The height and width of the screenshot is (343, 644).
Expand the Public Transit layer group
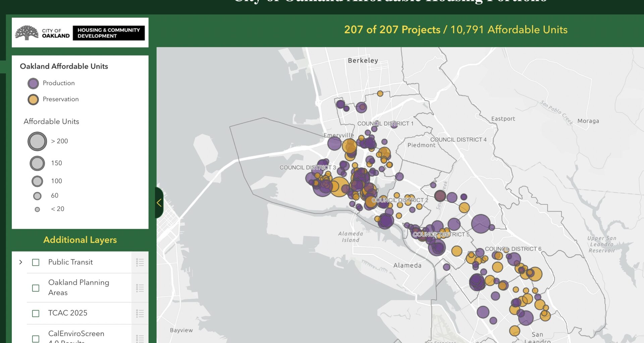21,262
